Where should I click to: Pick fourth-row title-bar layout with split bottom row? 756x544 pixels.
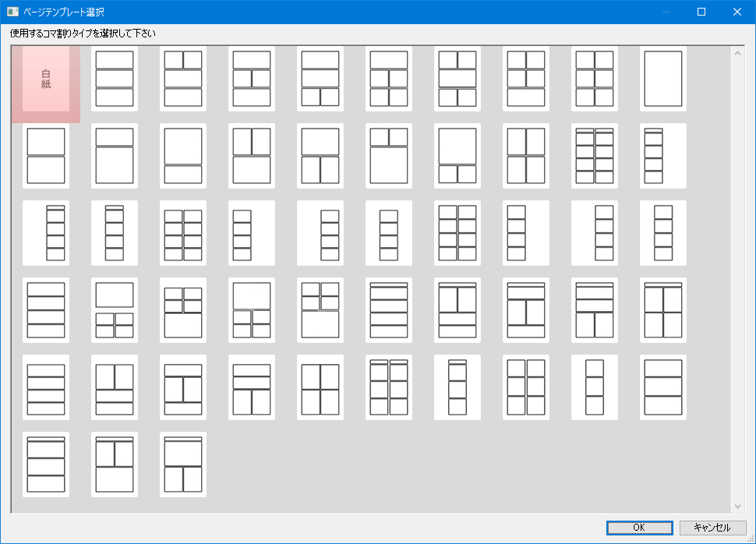tap(595, 310)
